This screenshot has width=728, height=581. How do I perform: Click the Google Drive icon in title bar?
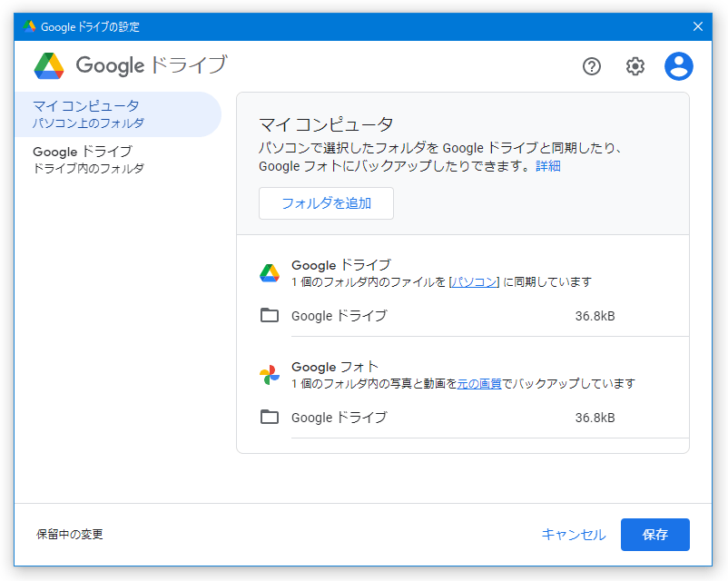click(x=29, y=26)
